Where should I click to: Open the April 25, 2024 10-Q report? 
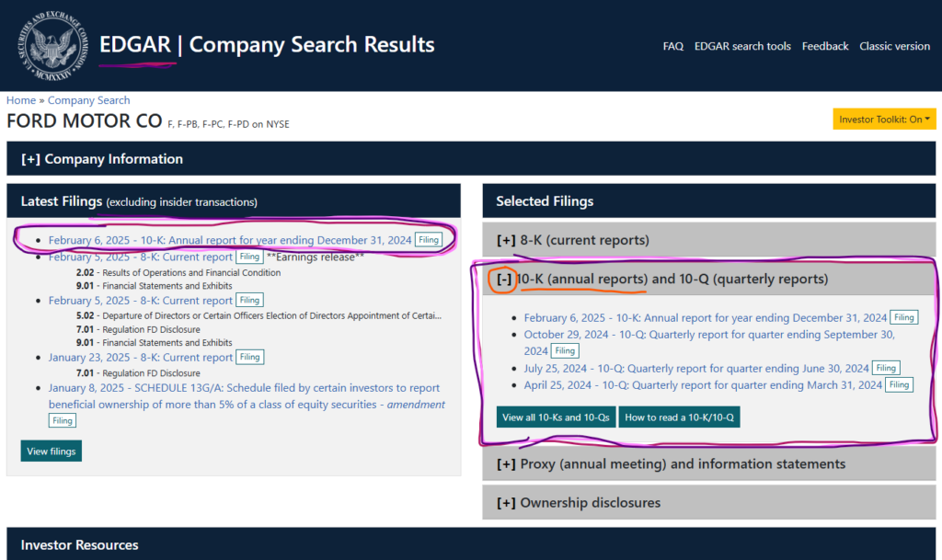tap(703, 384)
